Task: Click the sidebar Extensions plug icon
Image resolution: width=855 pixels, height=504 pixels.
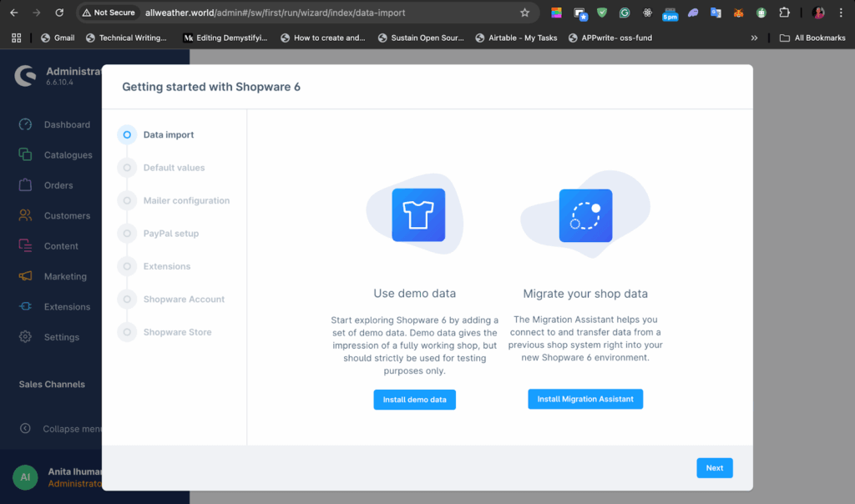Action: click(25, 307)
